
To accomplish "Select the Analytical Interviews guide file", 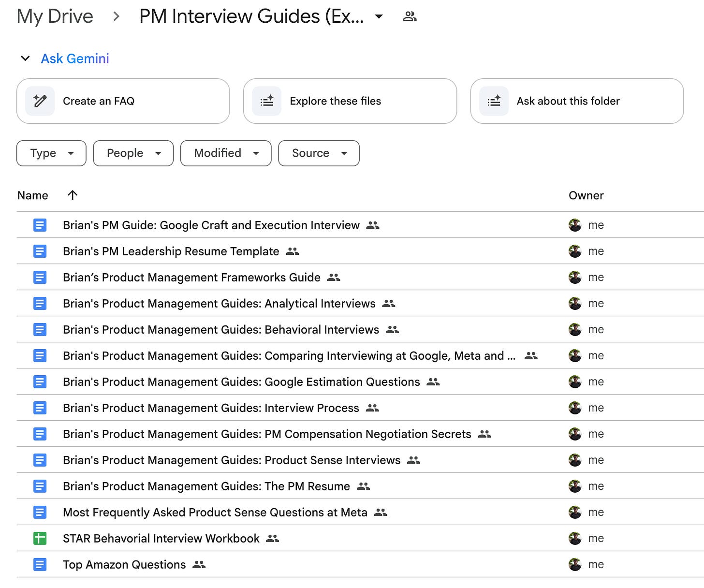I will pyautogui.click(x=219, y=303).
